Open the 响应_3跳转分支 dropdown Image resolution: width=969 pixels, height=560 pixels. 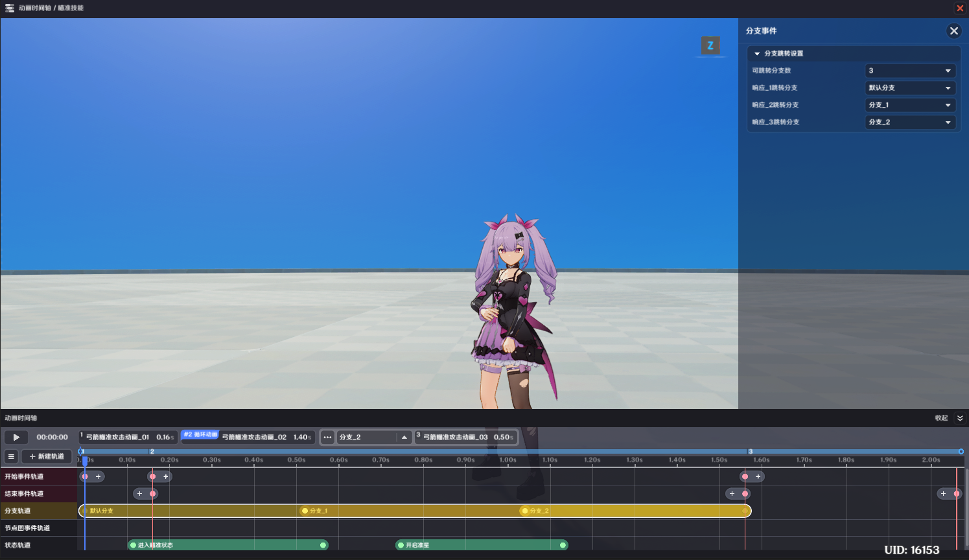click(910, 122)
